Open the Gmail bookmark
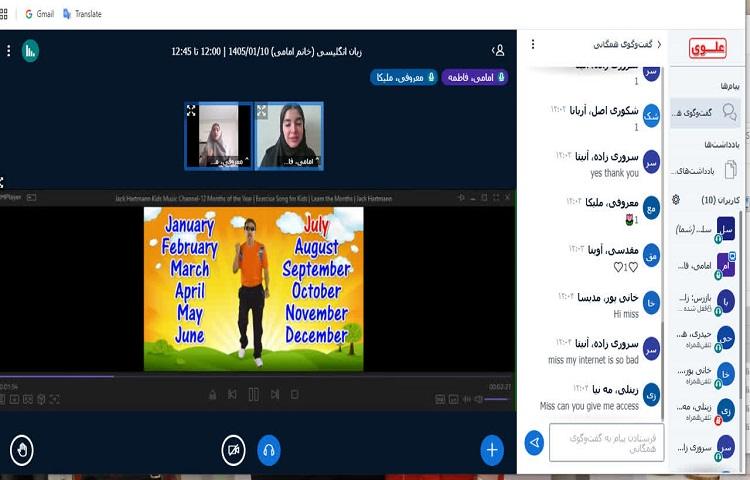This screenshot has width=750, height=480. pos(39,14)
